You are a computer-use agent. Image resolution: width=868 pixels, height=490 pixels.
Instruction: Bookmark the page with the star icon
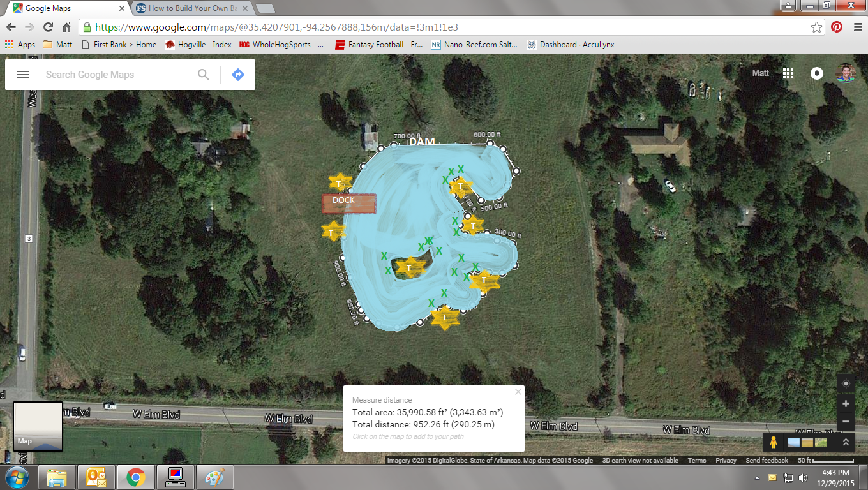(x=816, y=27)
